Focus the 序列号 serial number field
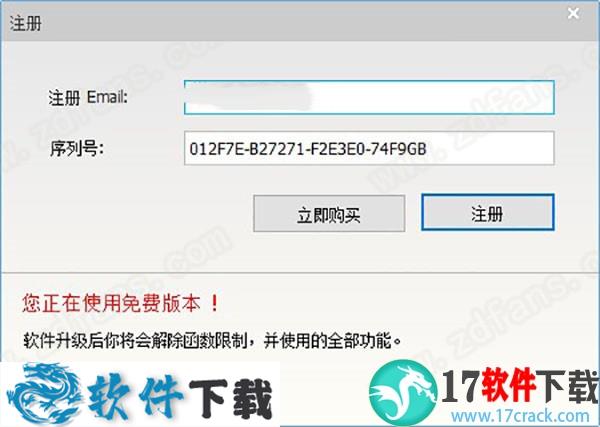 pos(369,148)
